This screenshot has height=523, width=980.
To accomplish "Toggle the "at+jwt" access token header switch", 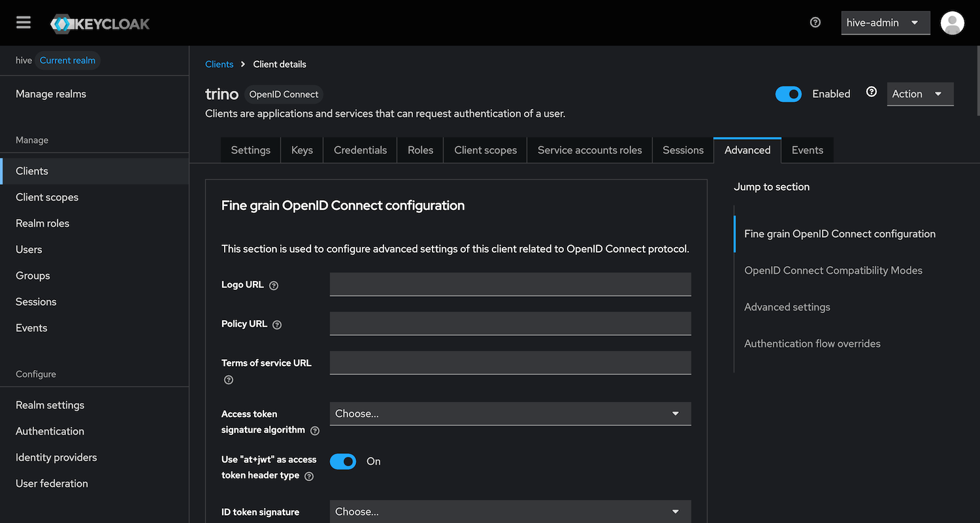I will (x=343, y=462).
